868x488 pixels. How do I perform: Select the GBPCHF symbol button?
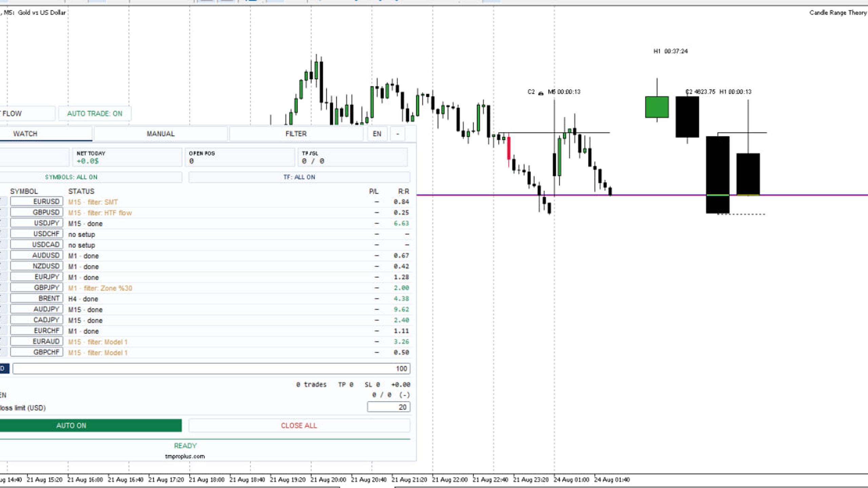tap(37, 352)
